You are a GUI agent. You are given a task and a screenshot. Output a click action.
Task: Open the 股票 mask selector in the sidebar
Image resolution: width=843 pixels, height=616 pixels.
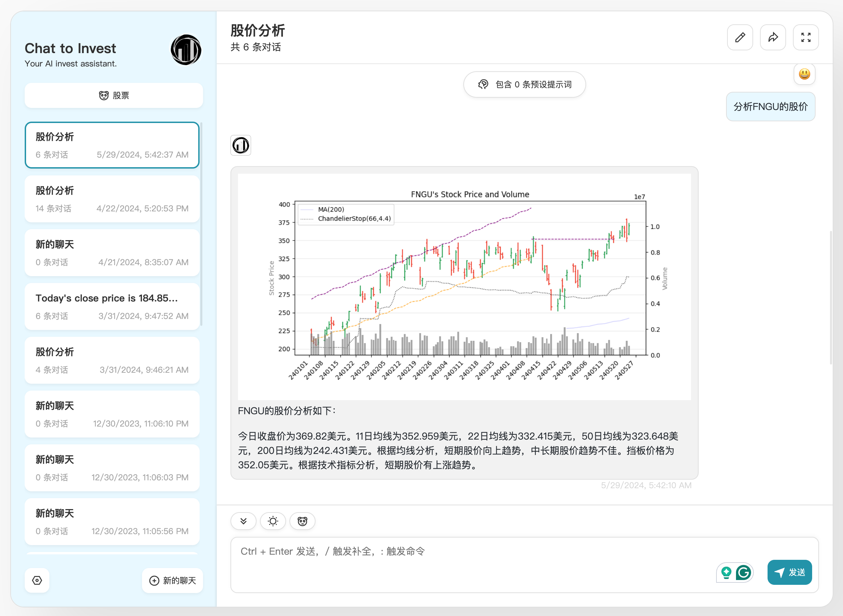tap(114, 96)
